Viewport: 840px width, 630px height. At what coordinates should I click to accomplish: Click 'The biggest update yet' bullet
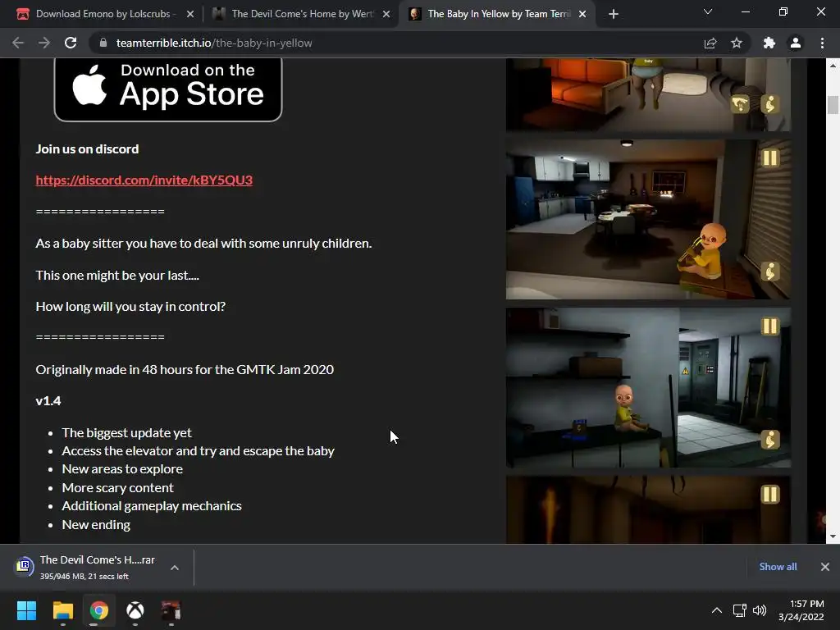(x=126, y=433)
